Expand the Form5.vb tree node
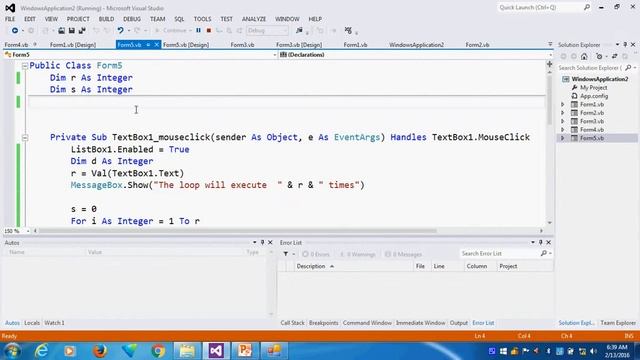 (x=563, y=138)
